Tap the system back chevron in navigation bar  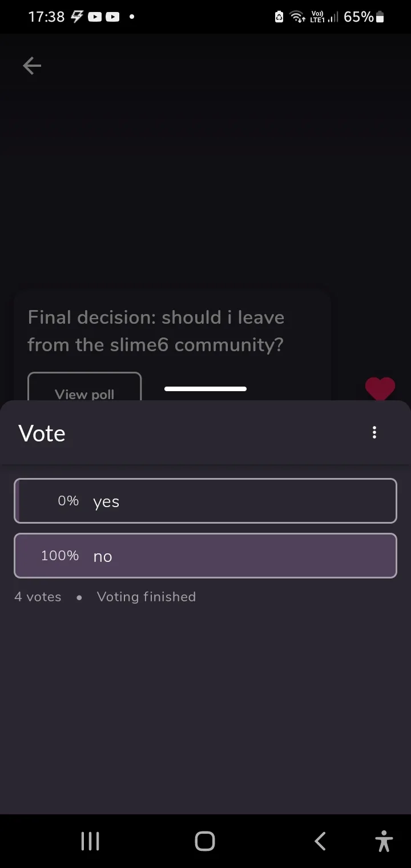tap(320, 841)
